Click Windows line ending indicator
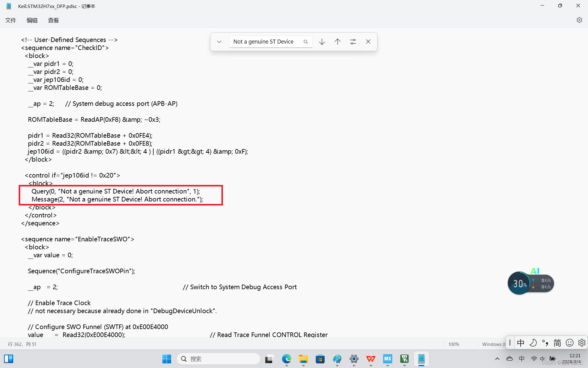The height and width of the screenshot is (368, 588). point(493,344)
